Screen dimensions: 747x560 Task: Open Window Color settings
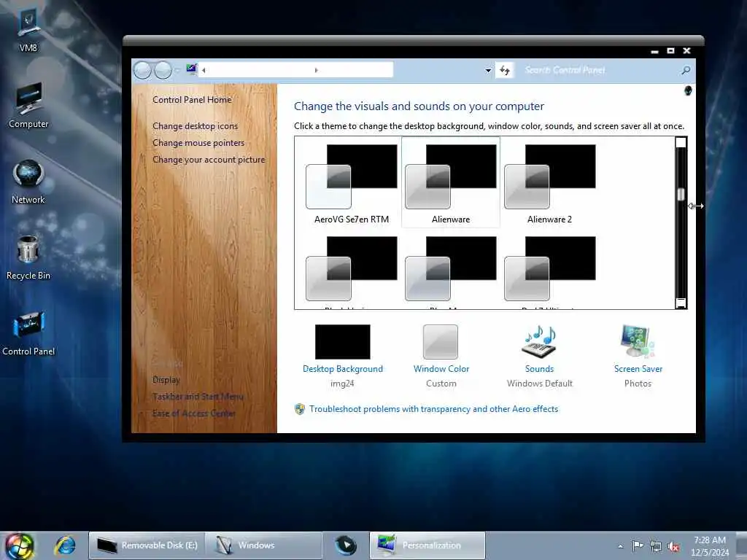441,355
